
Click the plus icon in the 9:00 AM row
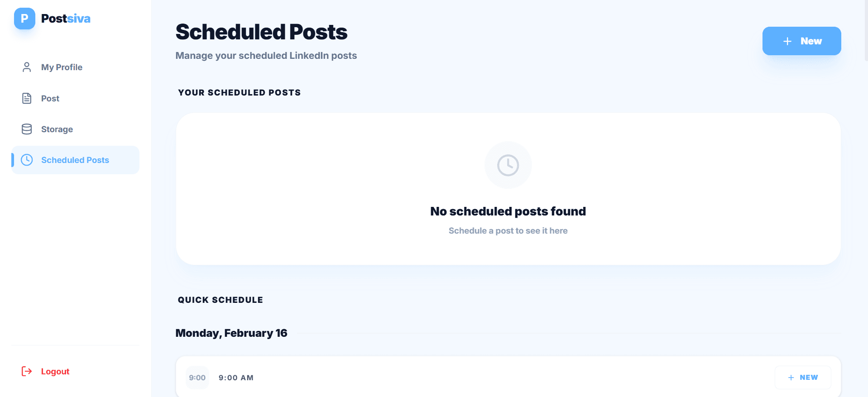click(x=791, y=378)
